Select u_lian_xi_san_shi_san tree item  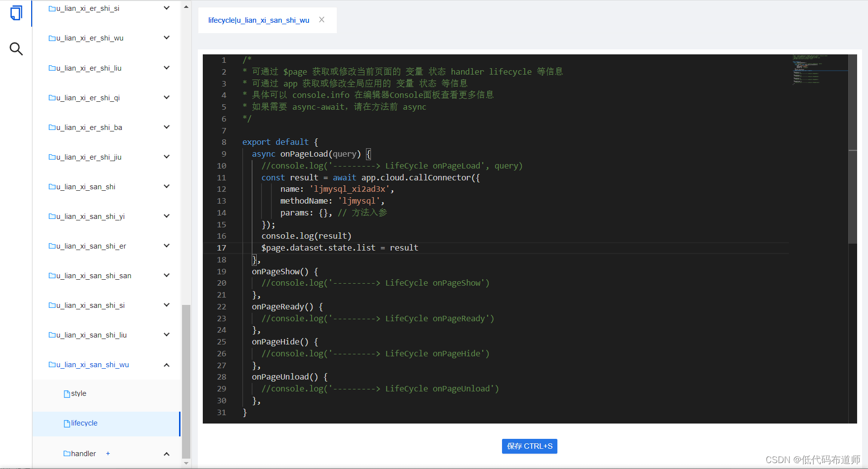[90, 276]
